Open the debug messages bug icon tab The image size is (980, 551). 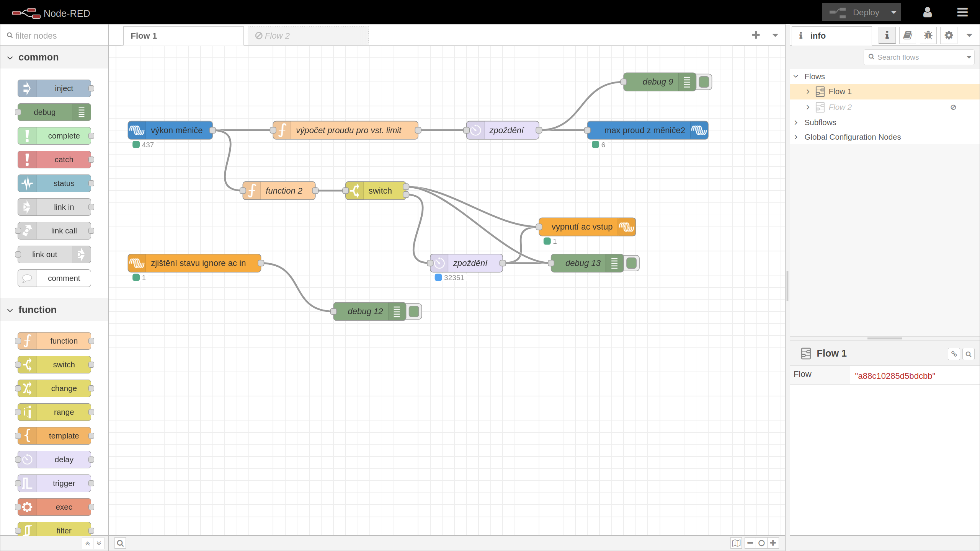point(928,36)
